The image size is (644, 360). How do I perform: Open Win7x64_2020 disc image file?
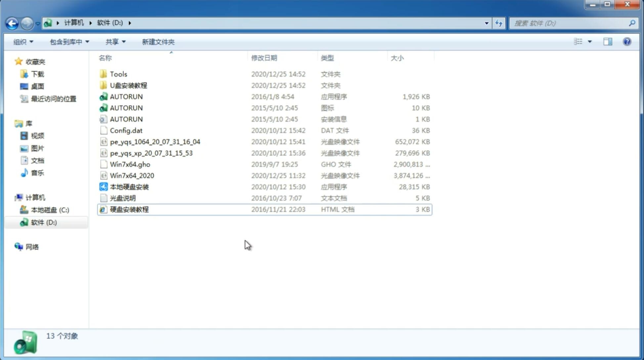point(132,175)
